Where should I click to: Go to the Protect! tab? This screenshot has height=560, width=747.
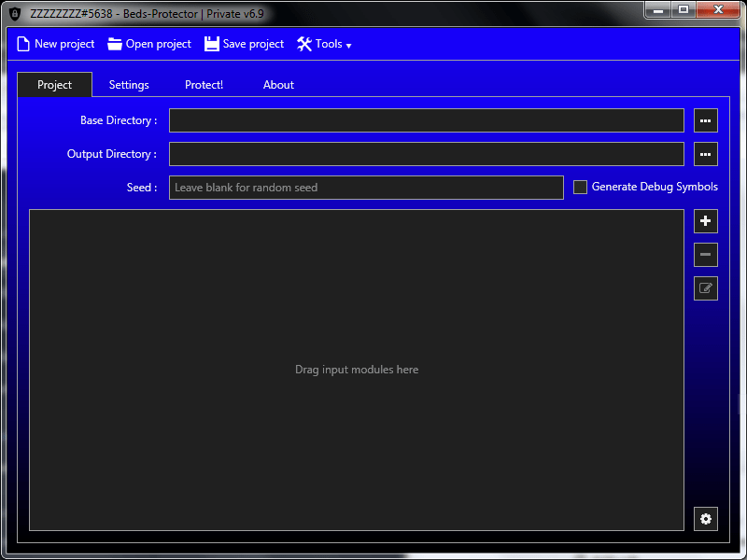tap(204, 85)
